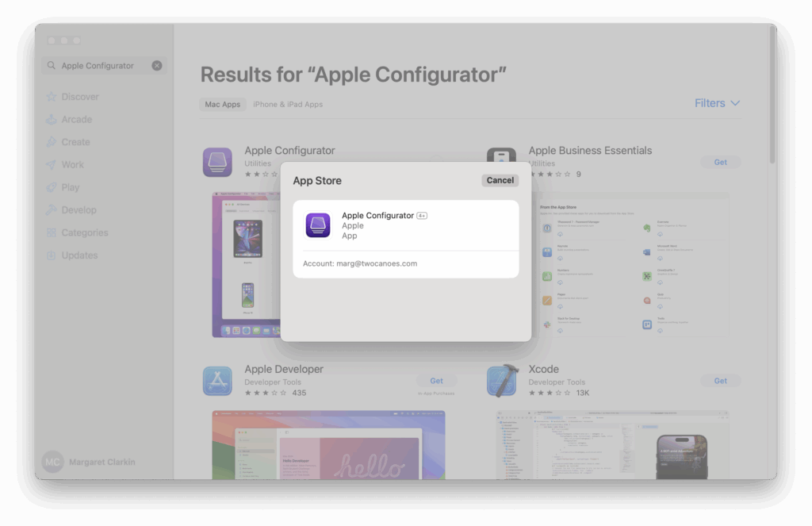
Task: Click Apple Business Essentials rating 9
Action: click(555, 174)
